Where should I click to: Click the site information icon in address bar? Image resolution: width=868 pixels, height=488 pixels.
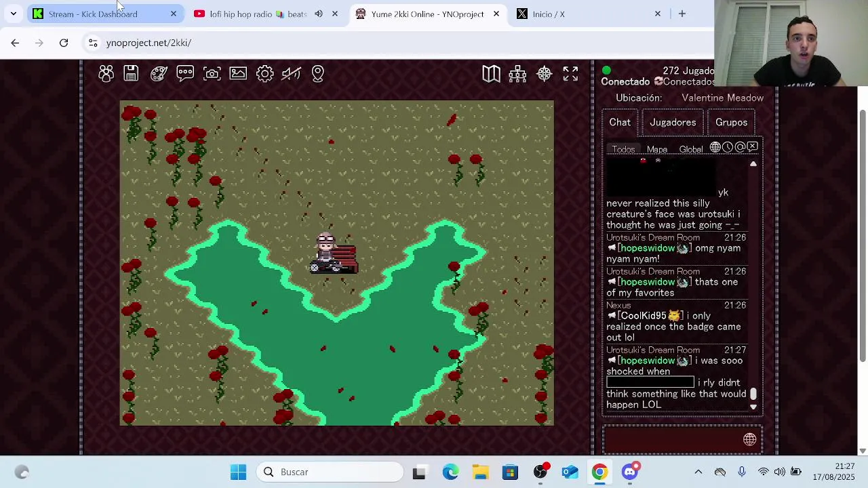[x=93, y=43]
